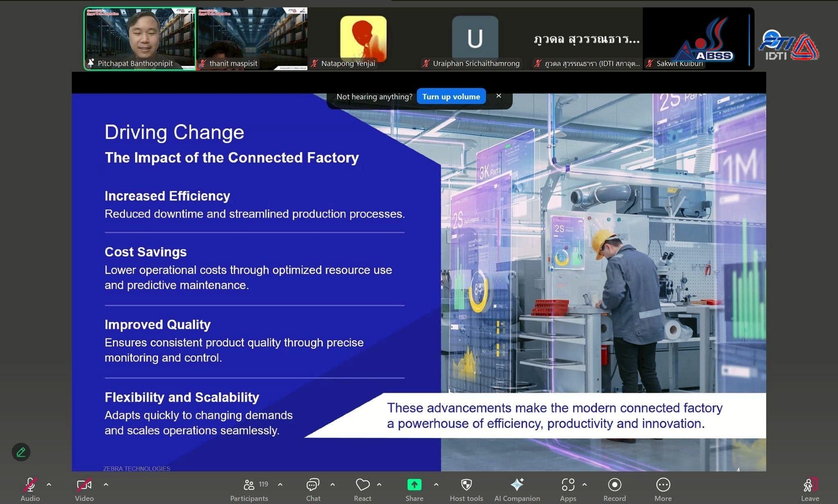The width and height of the screenshot is (838, 504).
Task: Click muted mic icon on thanit maspisit
Action: click(203, 63)
